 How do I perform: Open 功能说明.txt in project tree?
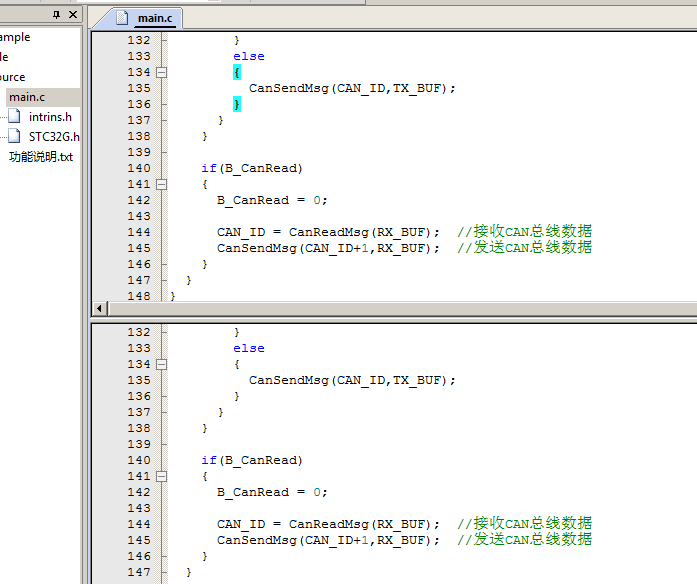click(x=41, y=157)
